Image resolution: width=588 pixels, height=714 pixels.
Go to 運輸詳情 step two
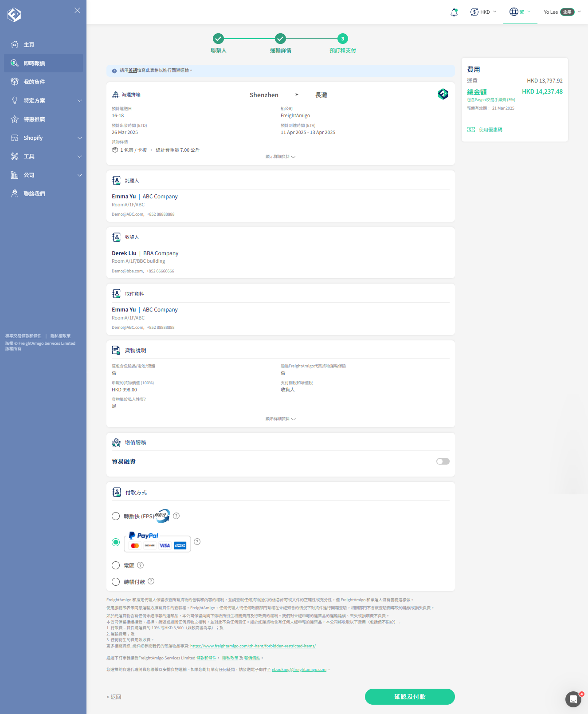tap(280, 43)
